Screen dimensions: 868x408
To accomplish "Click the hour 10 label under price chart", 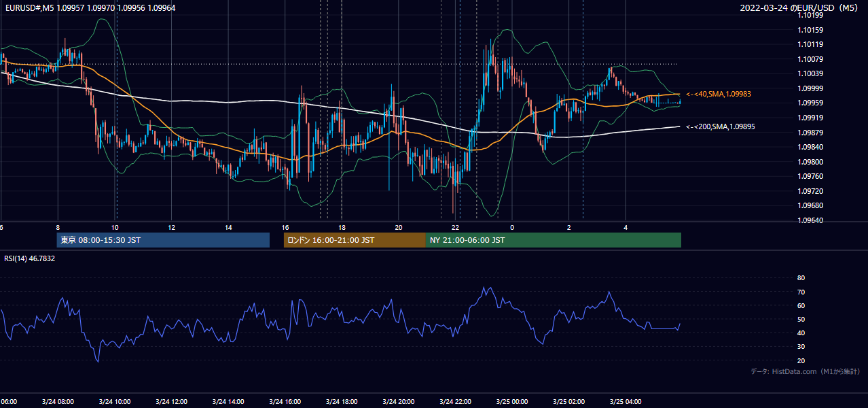I will 115,227.
